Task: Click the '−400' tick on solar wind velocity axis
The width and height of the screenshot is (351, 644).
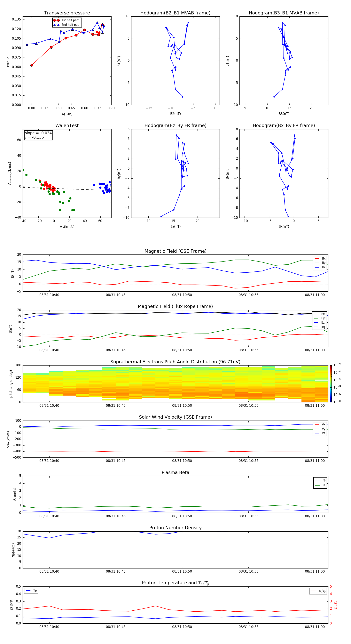Action: click(x=17, y=451)
